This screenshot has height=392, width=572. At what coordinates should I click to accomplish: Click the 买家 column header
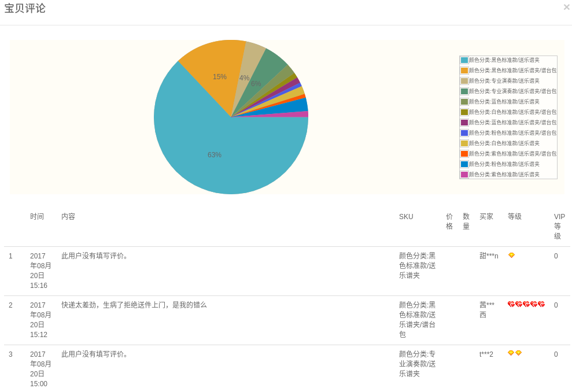tap(486, 217)
